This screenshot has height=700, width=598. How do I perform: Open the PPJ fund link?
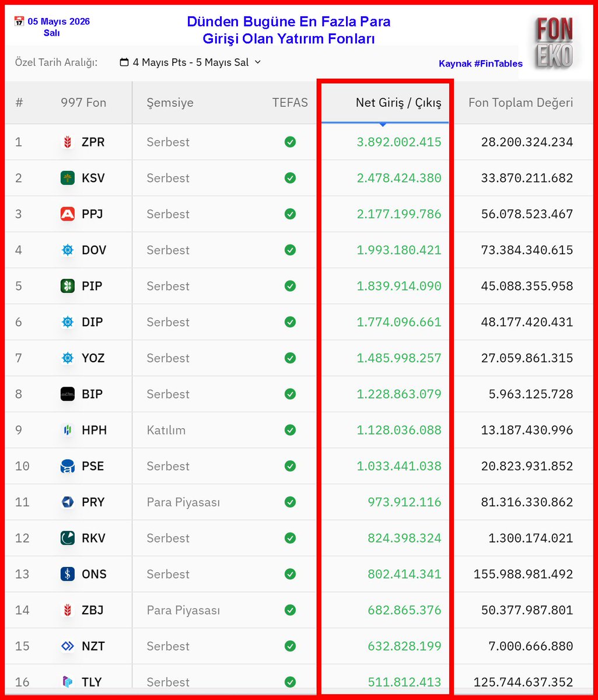(92, 214)
